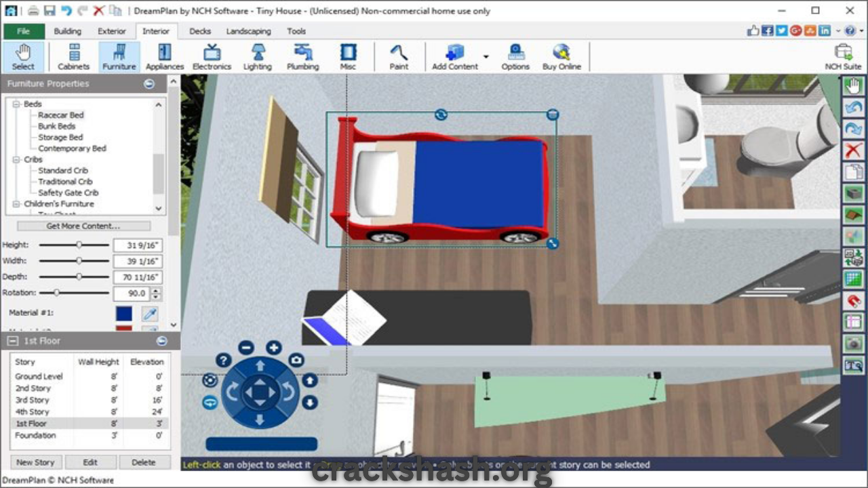Zoom in with the plus navigation button
This screenshot has height=488, width=868.
pos(273,348)
